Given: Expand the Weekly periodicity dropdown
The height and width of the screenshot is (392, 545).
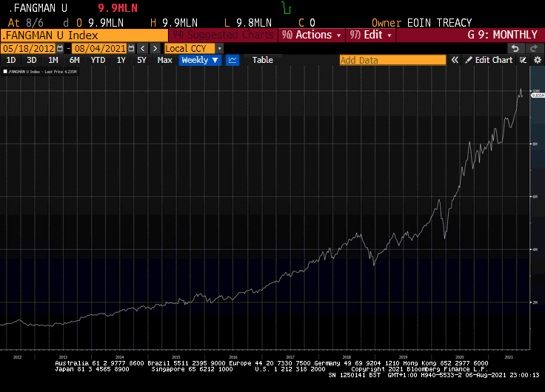Looking at the screenshot, I should (x=200, y=60).
